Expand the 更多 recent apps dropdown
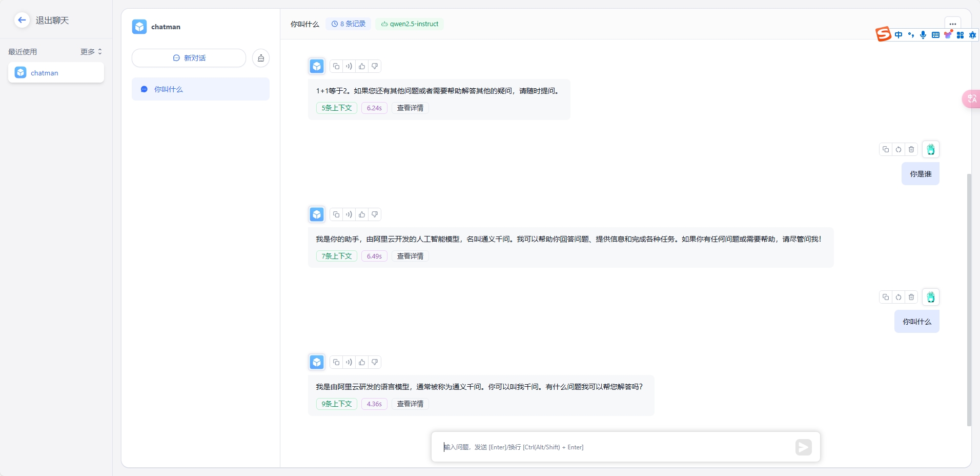This screenshot has width=980, height=476. click(91, 52)
